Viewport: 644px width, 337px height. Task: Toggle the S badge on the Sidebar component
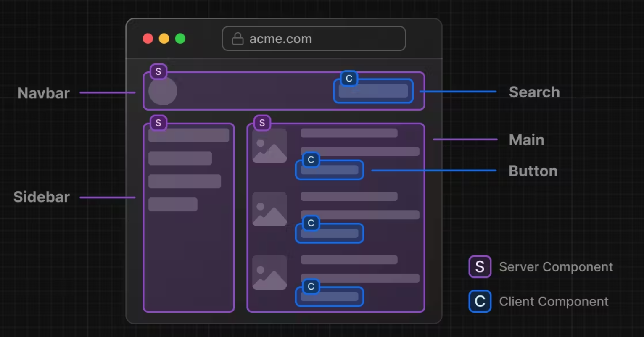[158, 123]
